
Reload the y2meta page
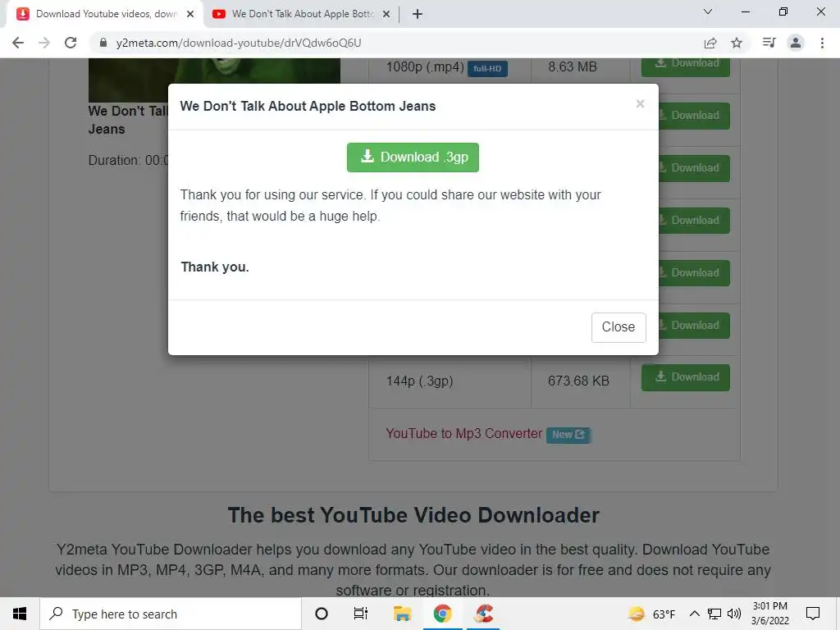tap(71, 43)
